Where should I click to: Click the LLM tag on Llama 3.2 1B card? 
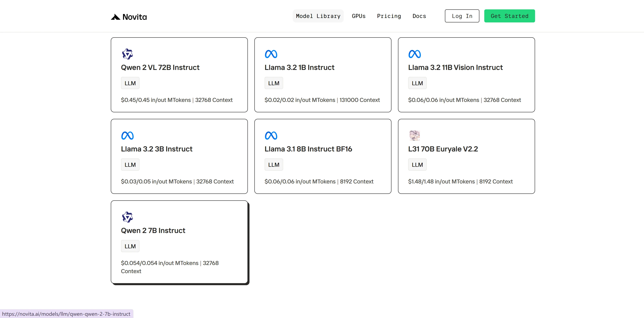(x=274, y=83)
